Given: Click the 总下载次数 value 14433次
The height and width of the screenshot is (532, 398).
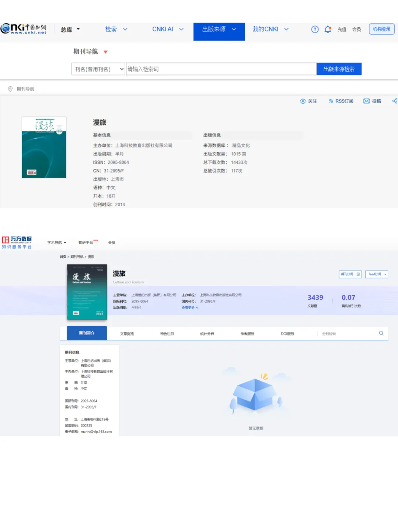Looking at the screenshot, I should point(239,162).
